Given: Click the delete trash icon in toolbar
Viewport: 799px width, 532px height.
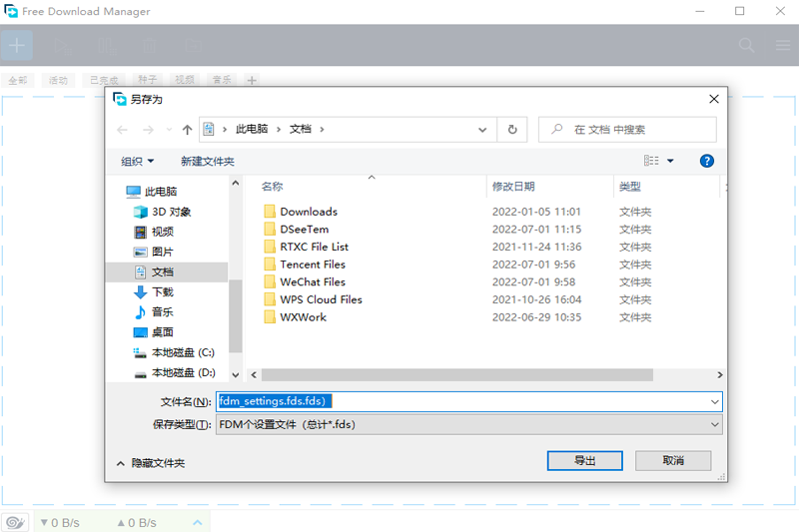Looking at the screenshot, I should pos(149,46).
